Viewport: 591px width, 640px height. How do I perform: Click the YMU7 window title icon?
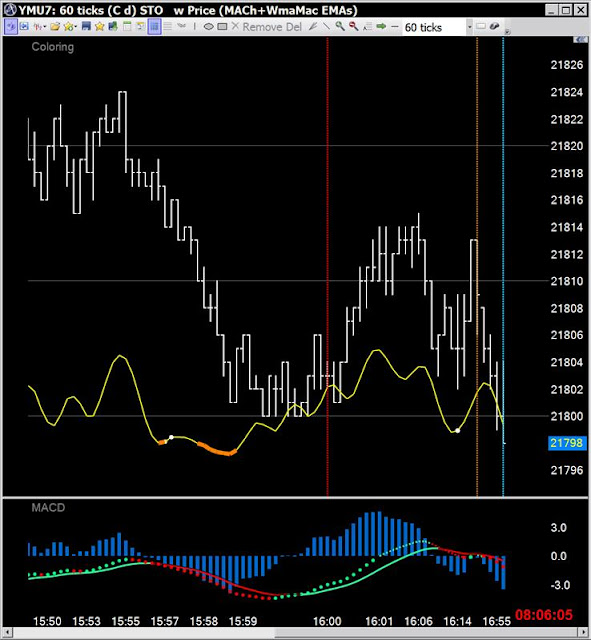pos(10,10)
